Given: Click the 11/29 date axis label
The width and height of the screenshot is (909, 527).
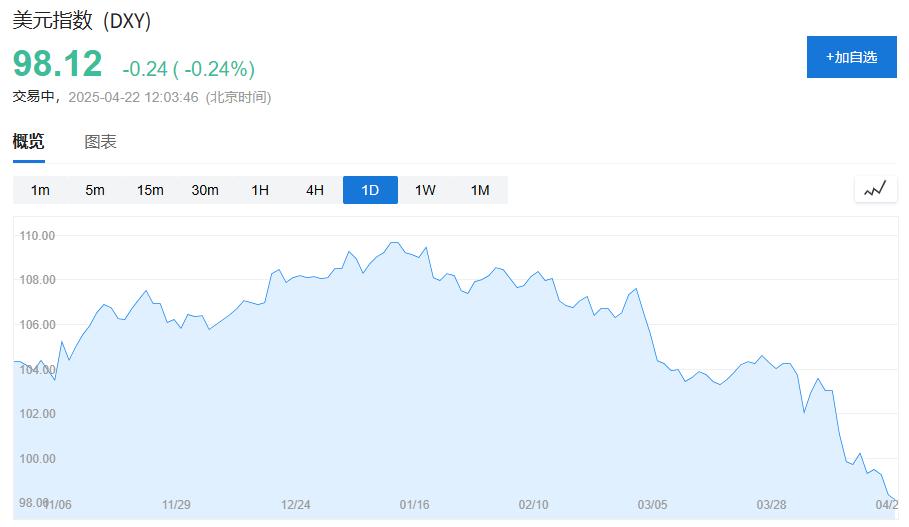Looking at the screenshot, I should 176,505.
